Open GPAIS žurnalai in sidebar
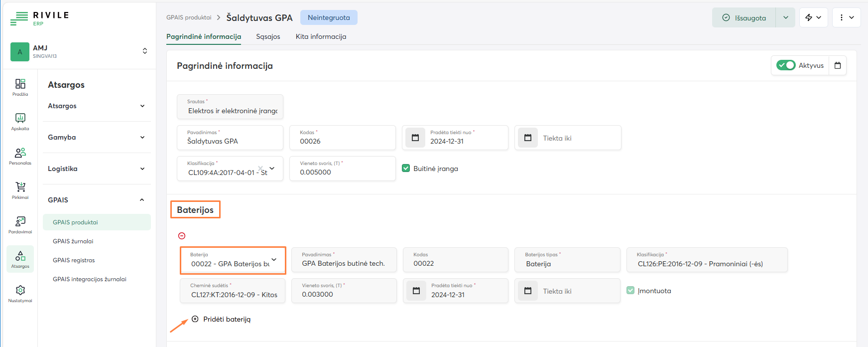This screenshot has width=868, height=347. click(73, 241)
